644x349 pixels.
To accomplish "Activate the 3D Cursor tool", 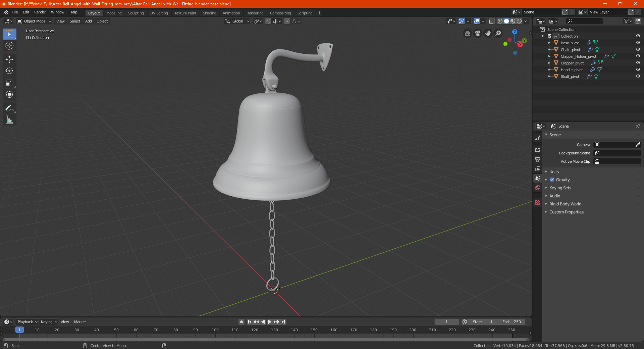I will (9, 46).
